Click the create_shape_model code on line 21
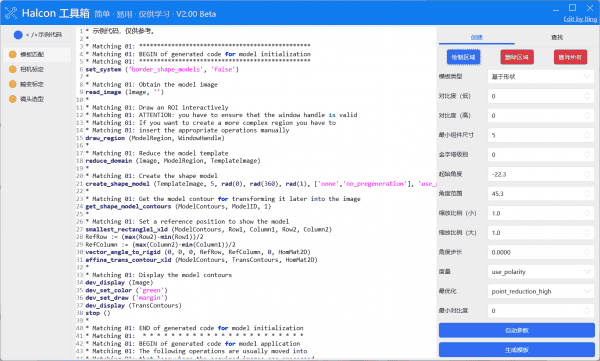This screenshot has width=600, height=361. (261, 184)
